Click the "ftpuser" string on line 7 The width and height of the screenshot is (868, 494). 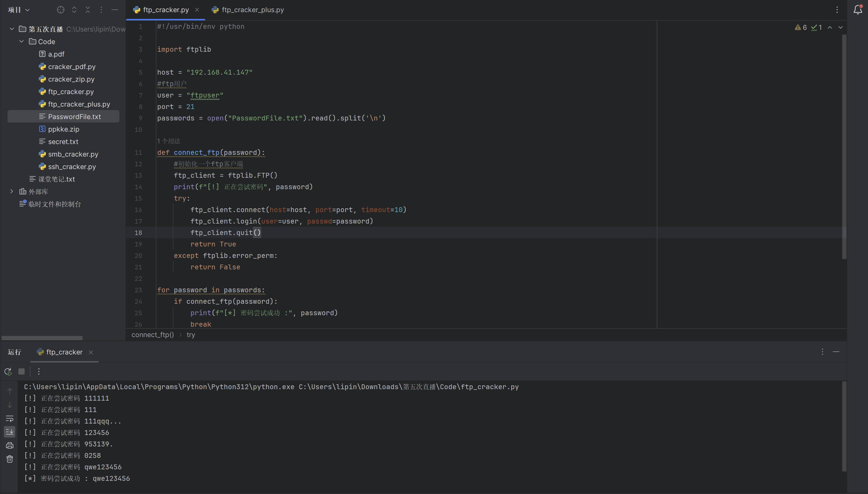click(205, 95)
